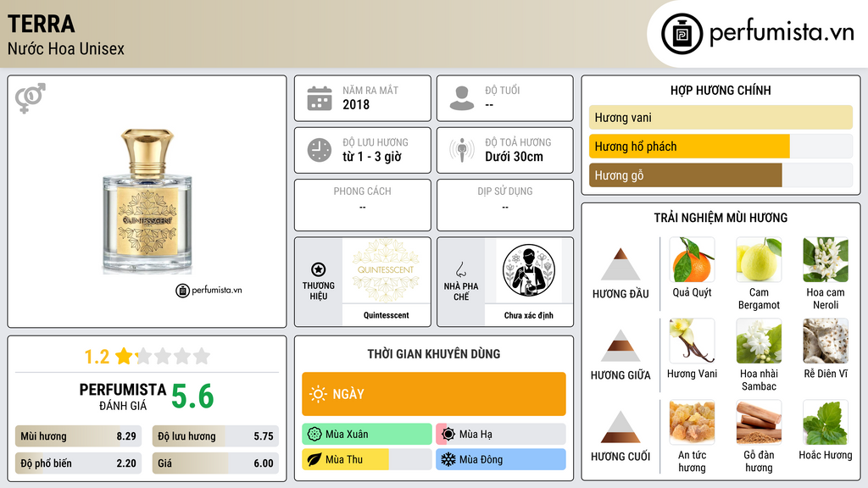This screenshot has width=868, height=488.
Task: Click the clock icon for Độ lưu hương
Action: 320,150
